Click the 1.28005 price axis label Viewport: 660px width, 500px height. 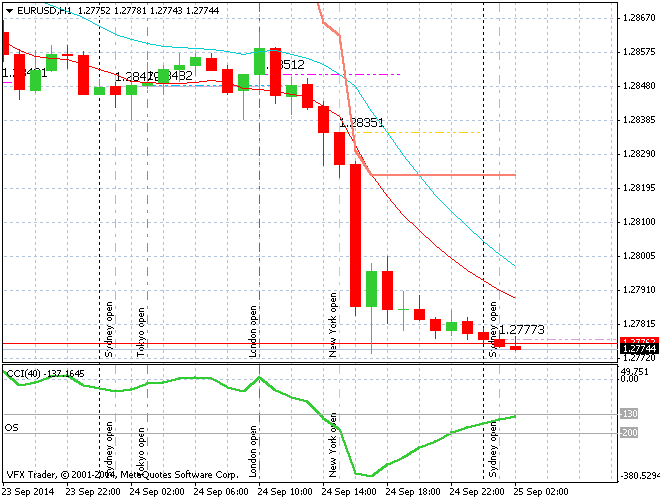coord(639,256)
